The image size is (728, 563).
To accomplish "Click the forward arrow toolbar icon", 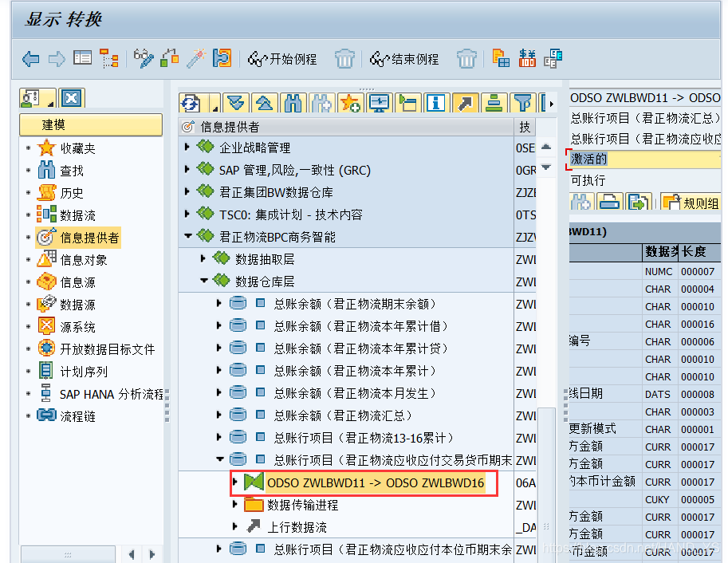I will pyautogui.click(x=57, y=60).
